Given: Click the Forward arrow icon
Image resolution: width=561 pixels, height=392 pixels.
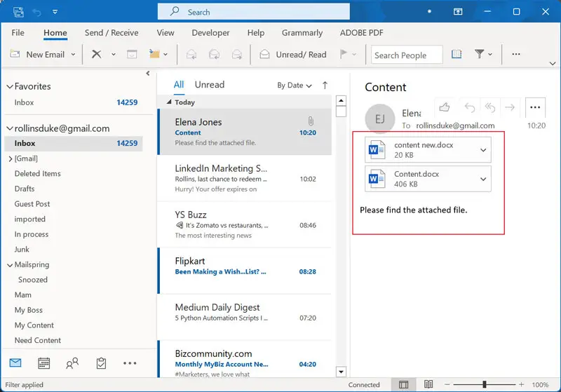Looking at the screenshot, I should pos(510,107).
